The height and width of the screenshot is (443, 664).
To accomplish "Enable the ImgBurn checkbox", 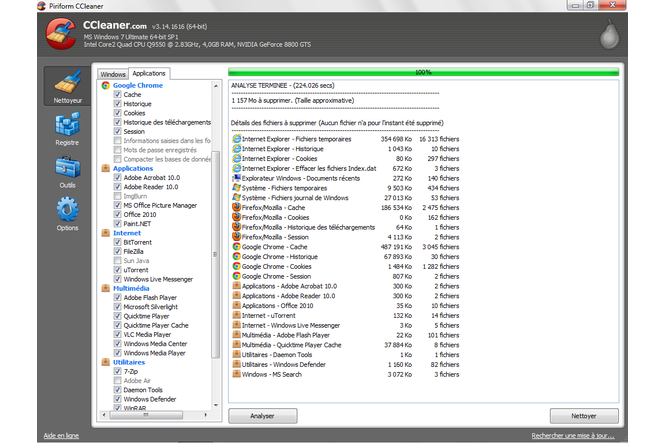I will click(118, 196).
